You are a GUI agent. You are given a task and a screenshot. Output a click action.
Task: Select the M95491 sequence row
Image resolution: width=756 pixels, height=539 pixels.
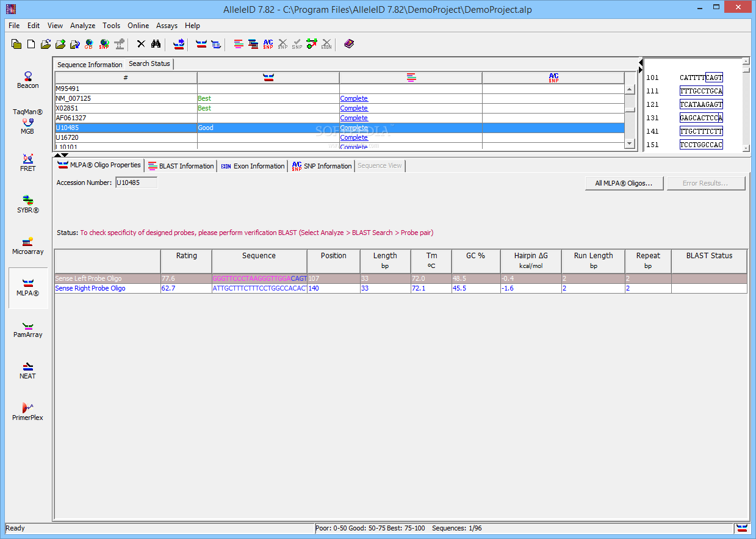pyautogui.click(x=340, y=89)
